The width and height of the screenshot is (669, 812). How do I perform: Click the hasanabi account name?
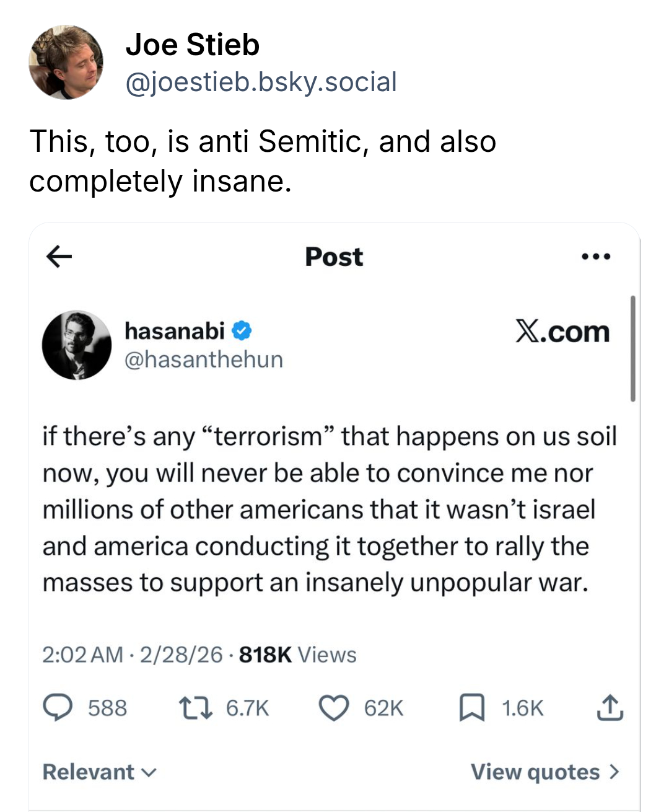pyautogui.click(x=174, y=331)
